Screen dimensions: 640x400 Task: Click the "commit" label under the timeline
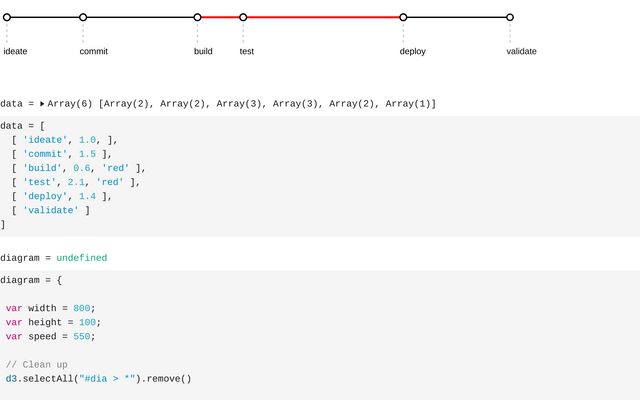click(94, 51)
